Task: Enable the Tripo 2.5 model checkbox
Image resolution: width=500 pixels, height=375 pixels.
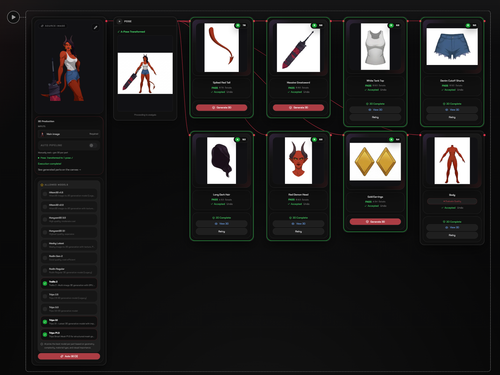Action: tap(45, 296)
